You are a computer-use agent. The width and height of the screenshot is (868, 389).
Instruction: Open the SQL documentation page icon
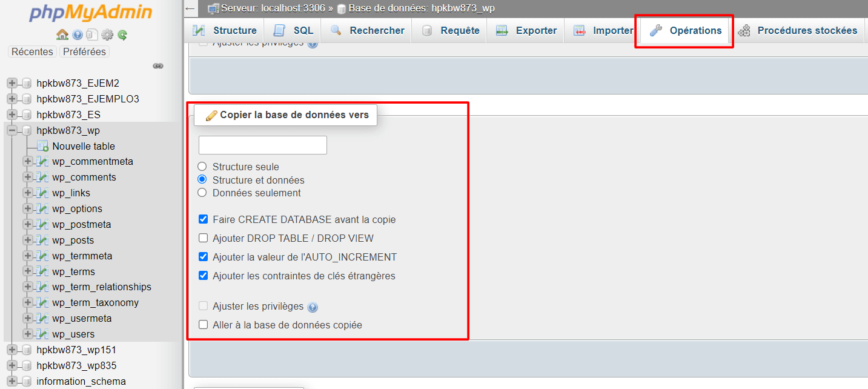pos(91,35)
